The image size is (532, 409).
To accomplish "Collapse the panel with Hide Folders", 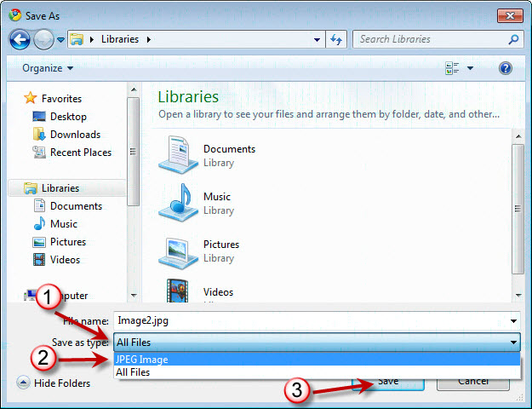I will tap(54, 383).
